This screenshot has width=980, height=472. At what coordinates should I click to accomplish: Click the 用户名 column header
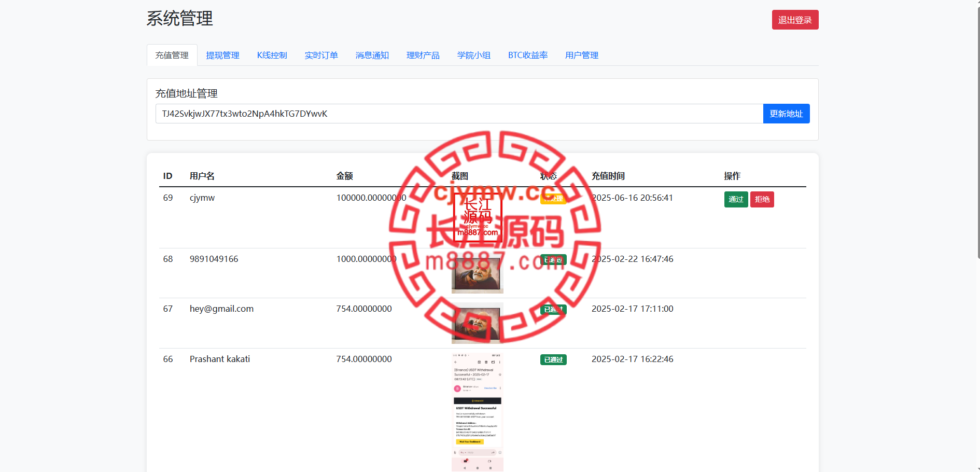pos(202,176)
